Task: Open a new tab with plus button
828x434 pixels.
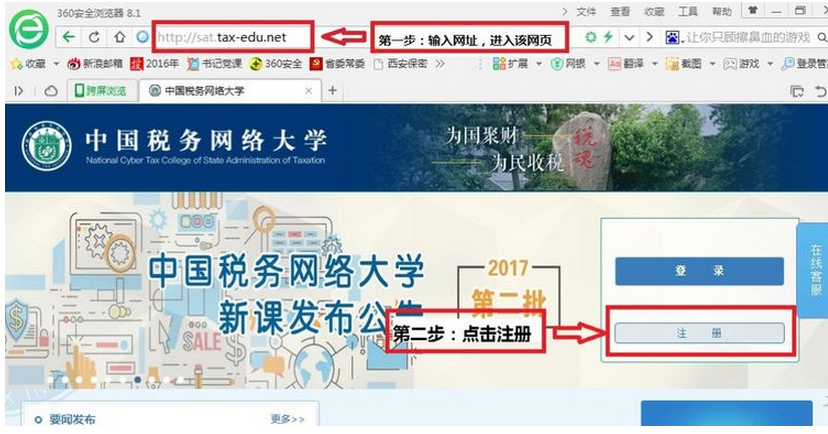Action: pyautogui.click(x=332, y=90)
